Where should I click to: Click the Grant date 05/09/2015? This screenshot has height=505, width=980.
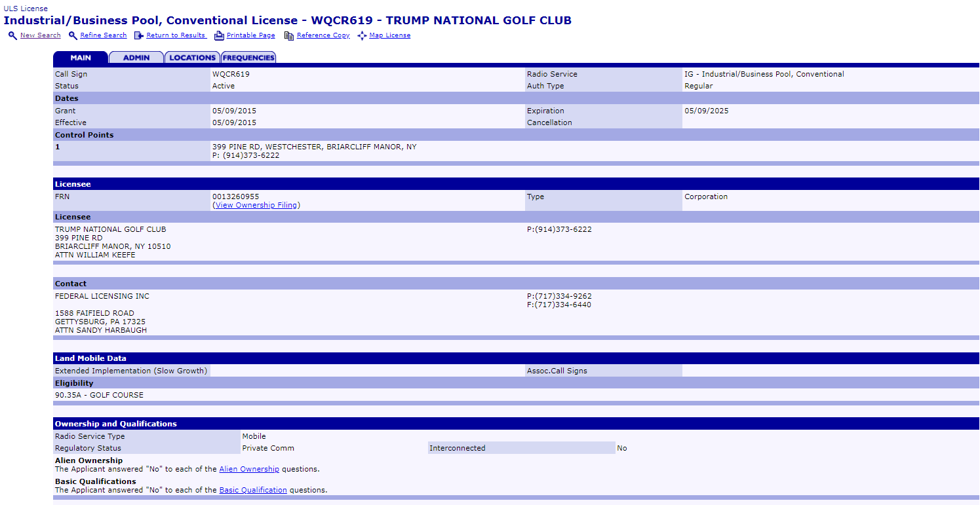click(x=234, y=111)
